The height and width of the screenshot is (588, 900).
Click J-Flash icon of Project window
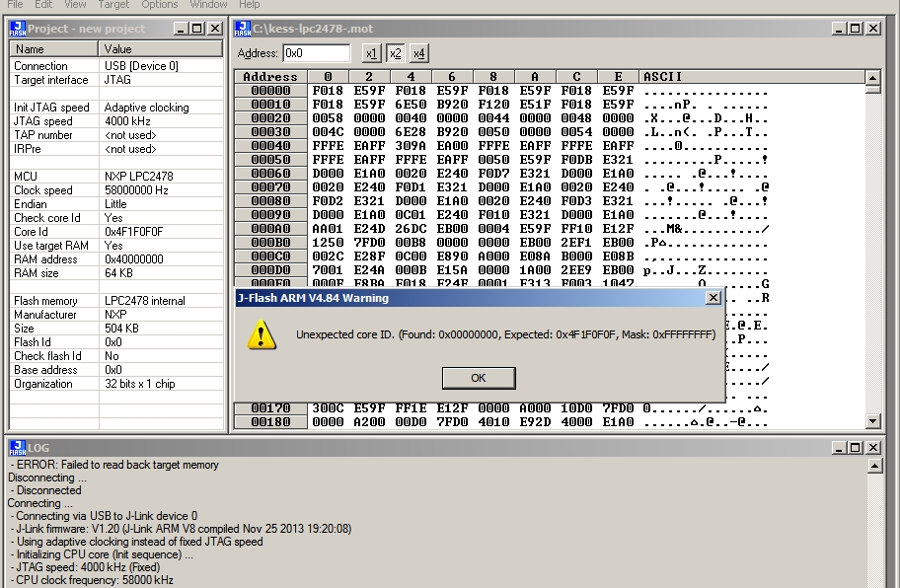pos(18,29)
